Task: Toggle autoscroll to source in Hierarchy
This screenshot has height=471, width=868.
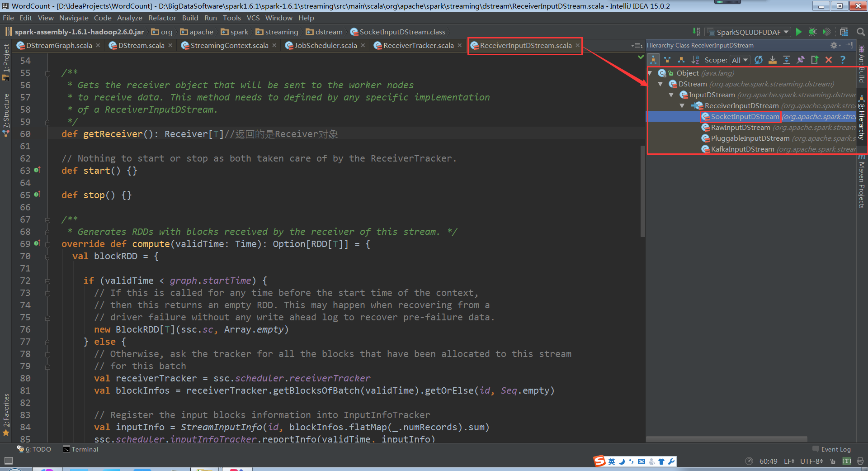Action: point(773,60)
